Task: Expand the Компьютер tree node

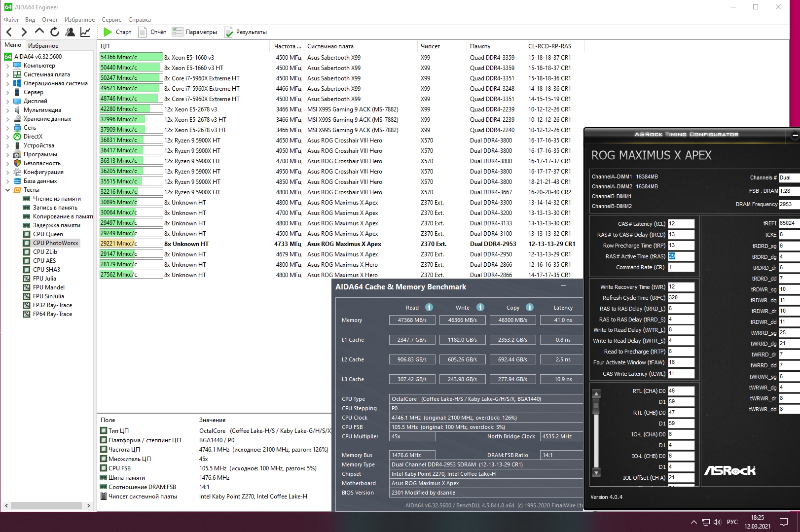Action: pos(7,66)
